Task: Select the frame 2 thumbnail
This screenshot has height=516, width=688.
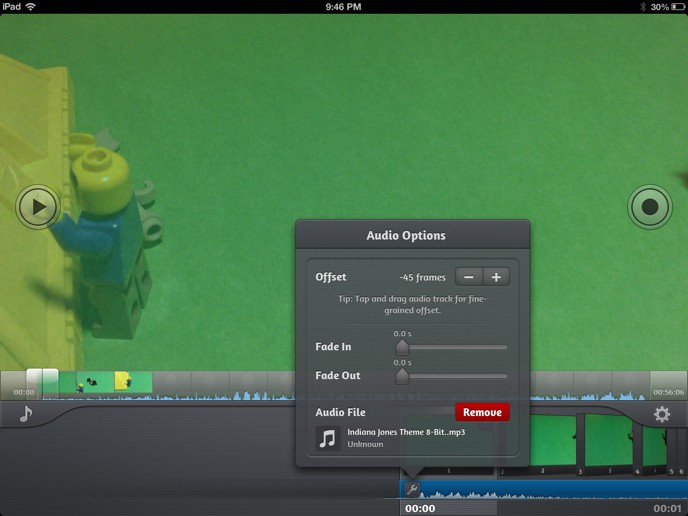Action: click(x=553, y=443)
